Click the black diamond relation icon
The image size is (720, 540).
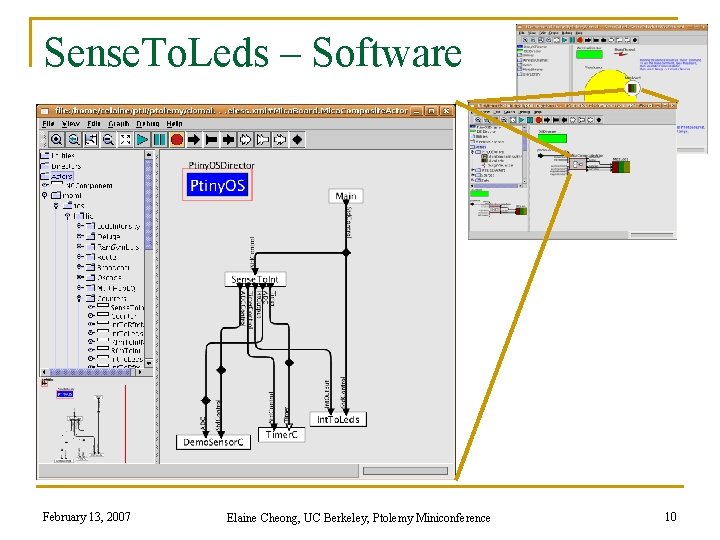tap(297, 139)
